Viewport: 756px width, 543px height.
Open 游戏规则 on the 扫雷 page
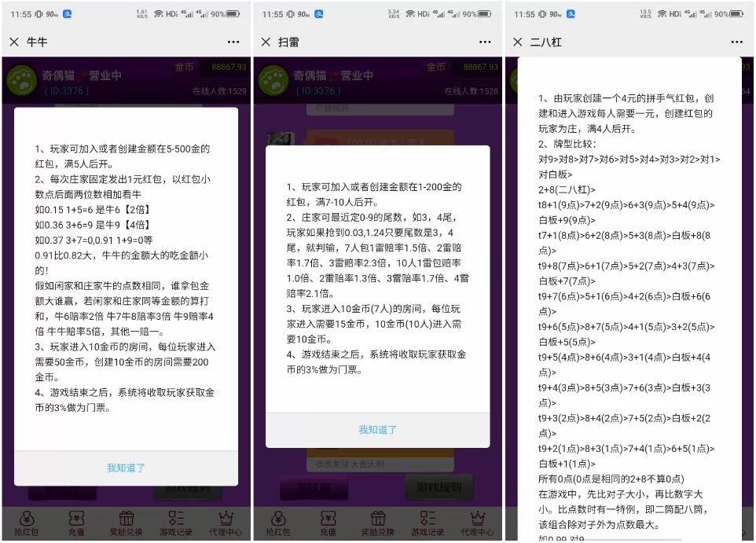click(440, 486)
